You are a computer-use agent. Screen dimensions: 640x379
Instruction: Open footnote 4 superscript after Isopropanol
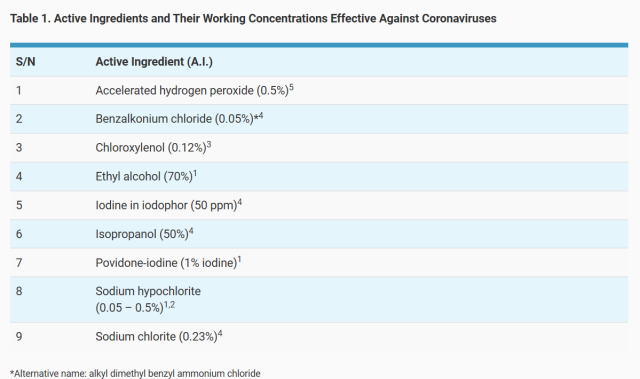[191, 231]
